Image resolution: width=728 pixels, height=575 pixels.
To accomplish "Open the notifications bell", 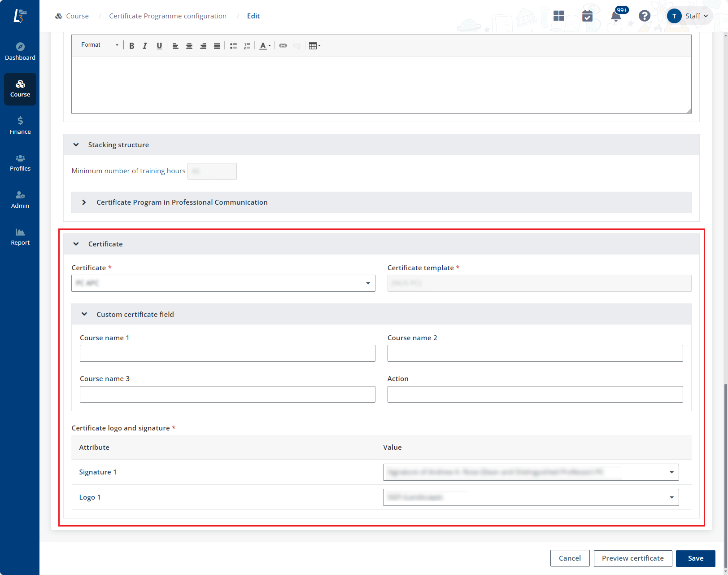I will pos(616,16).
